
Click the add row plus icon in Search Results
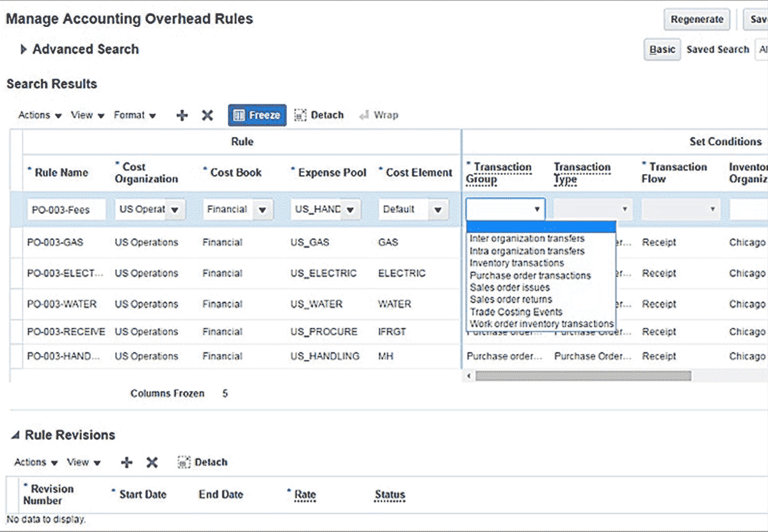point(182,116)
